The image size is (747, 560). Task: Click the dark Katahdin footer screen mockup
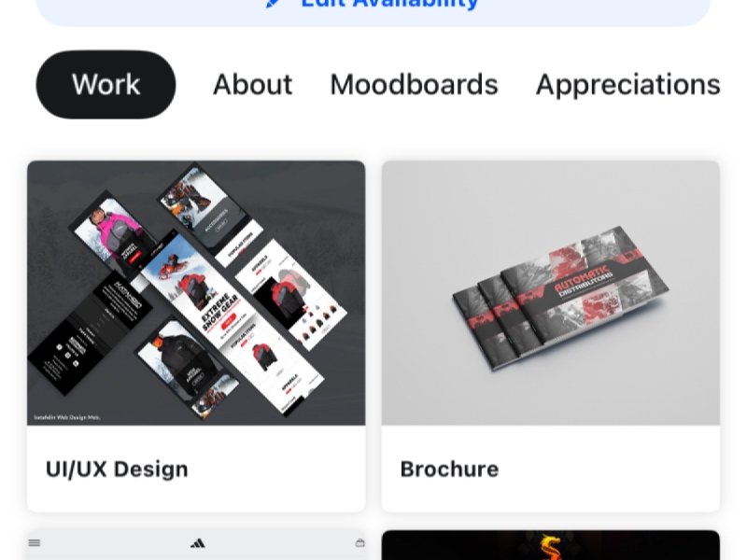click(x=91, y=333)
